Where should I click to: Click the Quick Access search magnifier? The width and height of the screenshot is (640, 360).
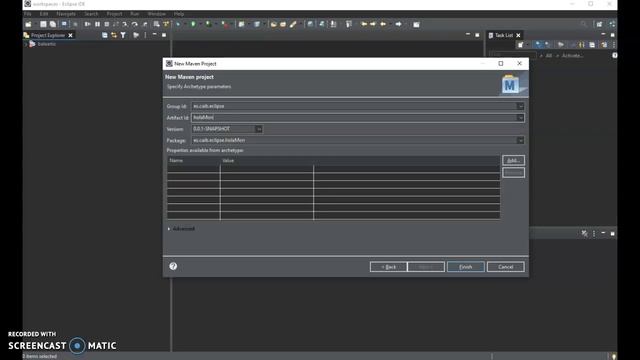click(583, 24)
